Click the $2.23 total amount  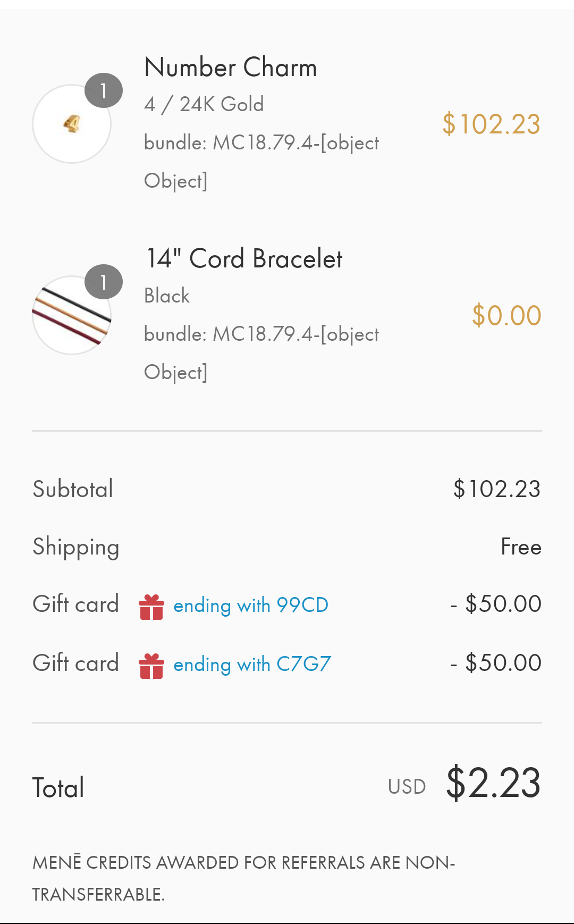point(494,783)
